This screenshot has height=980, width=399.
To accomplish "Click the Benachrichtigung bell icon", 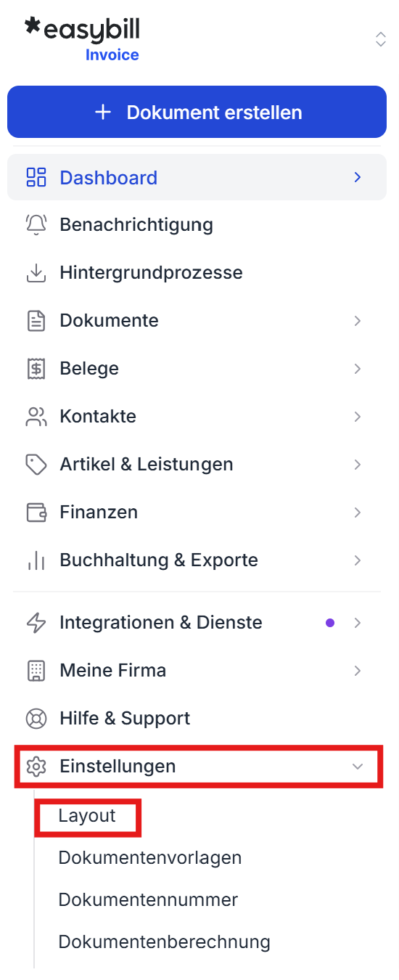I will click(36, 225).
